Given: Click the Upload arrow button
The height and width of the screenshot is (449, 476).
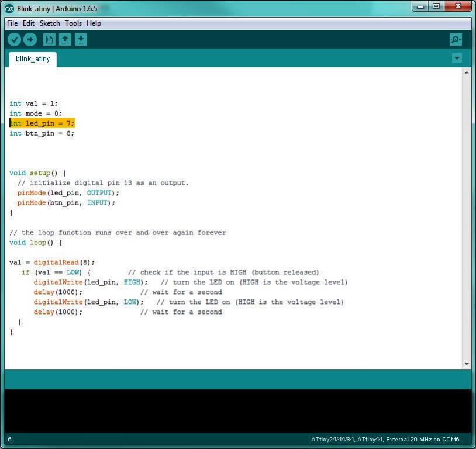Looking at the screenshot, I should point(30,40).
